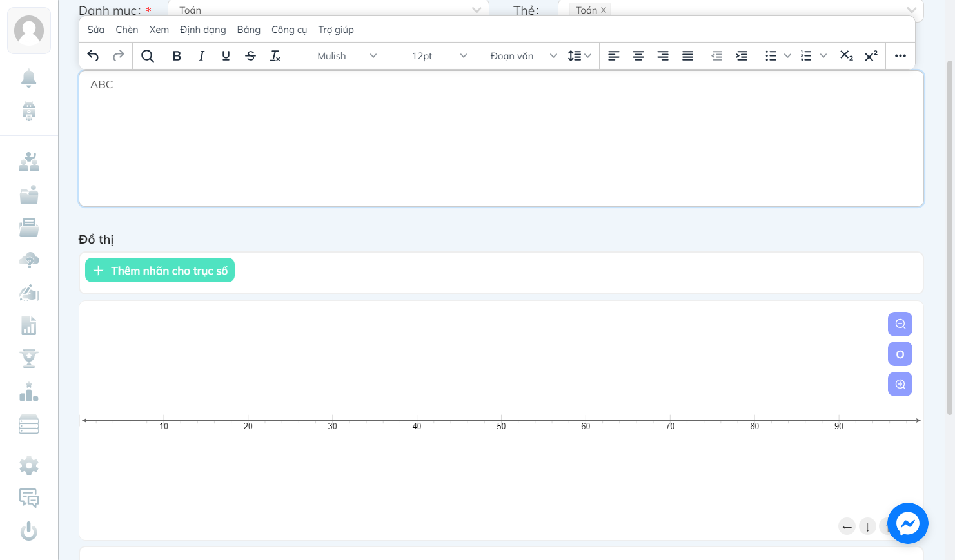
Task: Center align the text
Action: (638, 56)
